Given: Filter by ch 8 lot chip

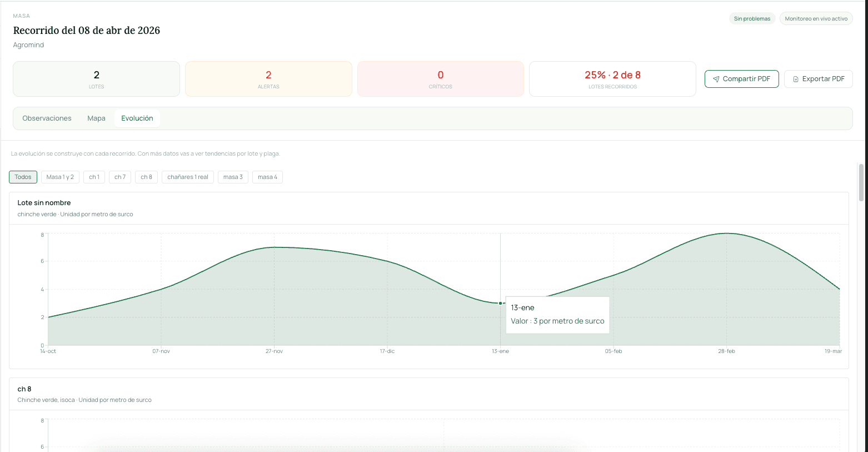Looking at the screenshot, I should pyautogui.click(x=146, y=177).
